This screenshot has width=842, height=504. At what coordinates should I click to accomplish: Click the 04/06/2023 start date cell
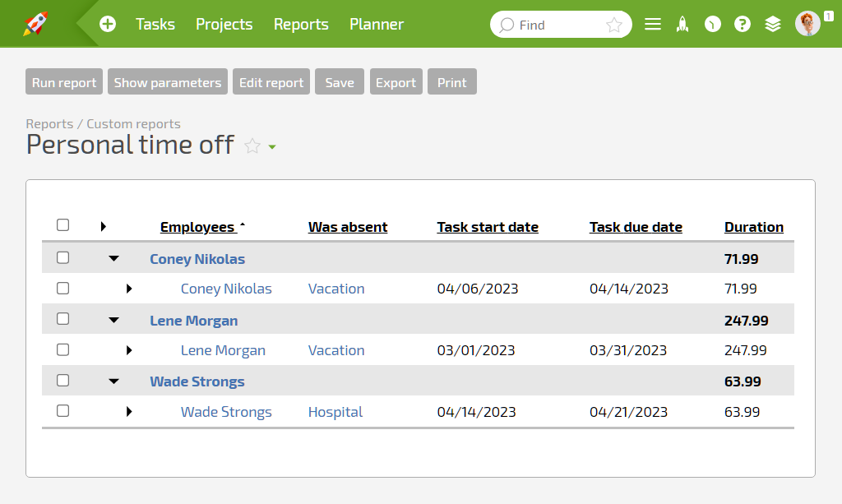click(478, 289)
